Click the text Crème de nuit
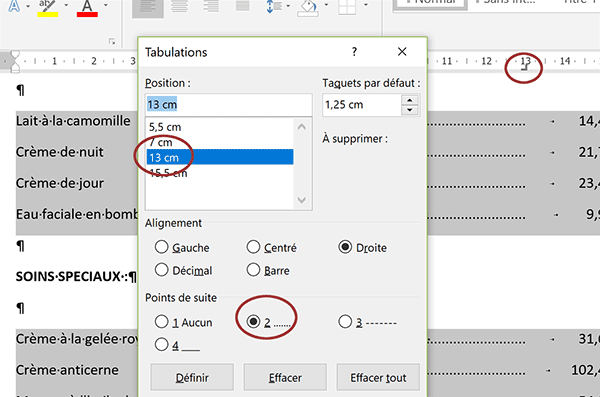600x397 pixels. pos(59,152)
